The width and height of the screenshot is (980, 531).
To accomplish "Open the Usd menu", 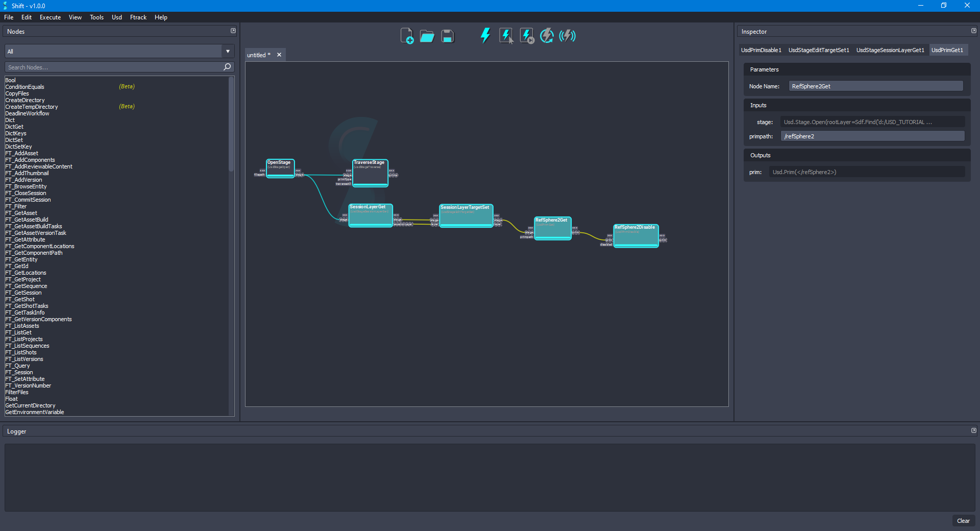I will click(x=116, y=17).
